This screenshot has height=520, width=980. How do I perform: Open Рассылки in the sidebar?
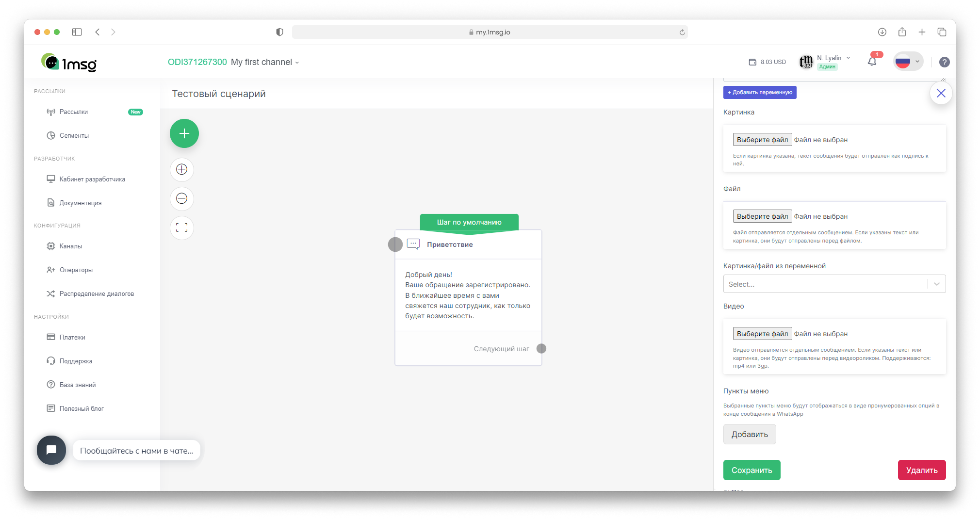74,112
